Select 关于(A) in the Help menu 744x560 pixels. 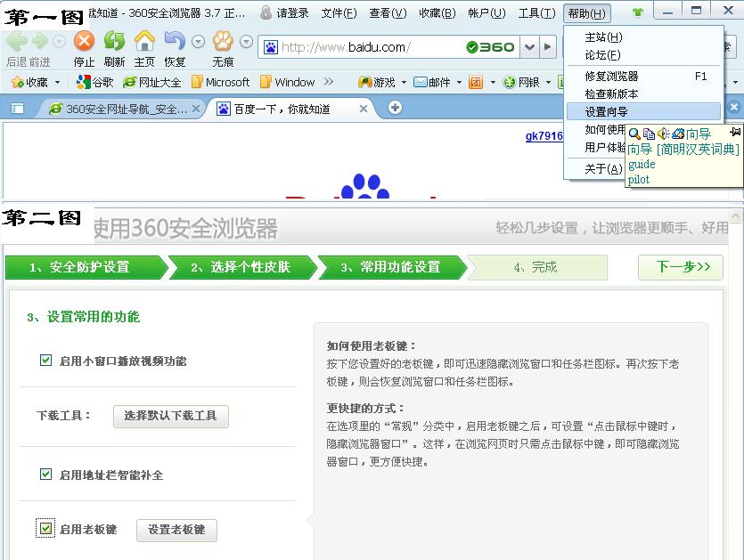[597, 168]
